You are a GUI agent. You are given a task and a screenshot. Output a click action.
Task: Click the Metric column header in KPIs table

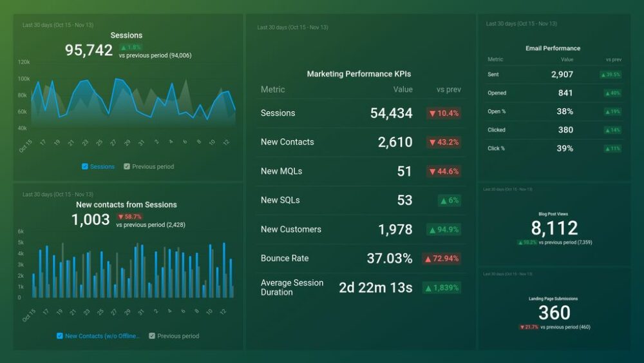pyautogui.click(x=272, y=90)
